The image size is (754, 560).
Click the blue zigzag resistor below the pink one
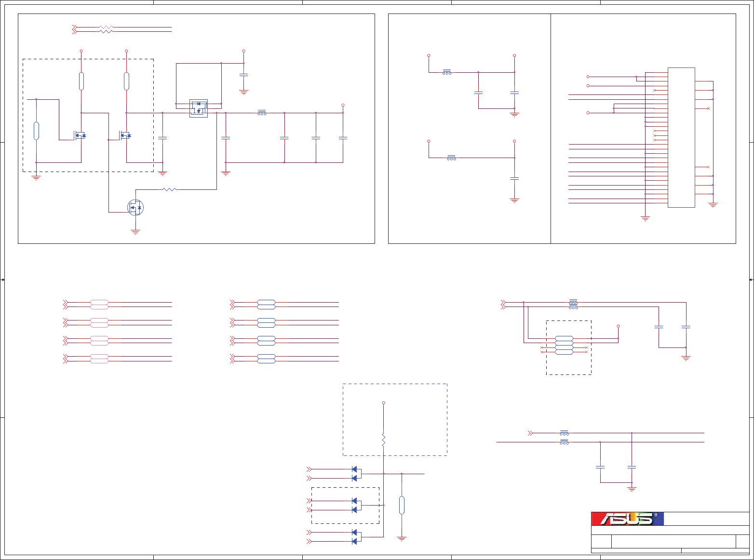click(x=106, y=31)
